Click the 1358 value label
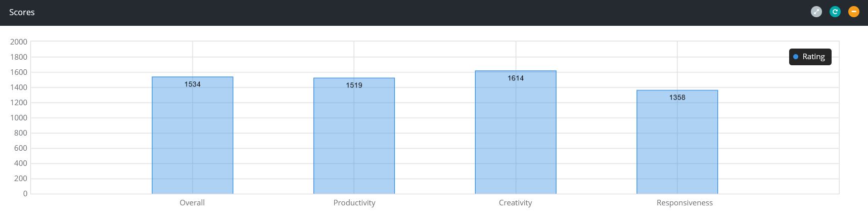This screenshot has width=868, height=216. 677,97
